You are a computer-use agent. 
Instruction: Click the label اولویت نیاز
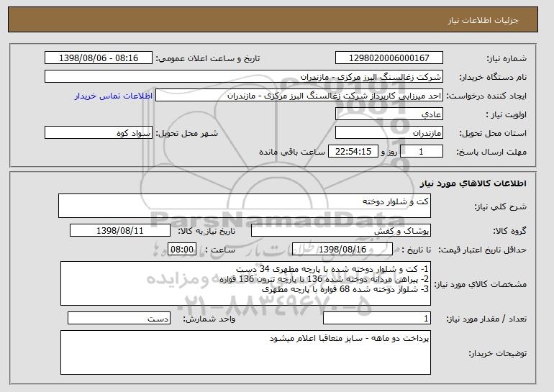pos(506,114)
